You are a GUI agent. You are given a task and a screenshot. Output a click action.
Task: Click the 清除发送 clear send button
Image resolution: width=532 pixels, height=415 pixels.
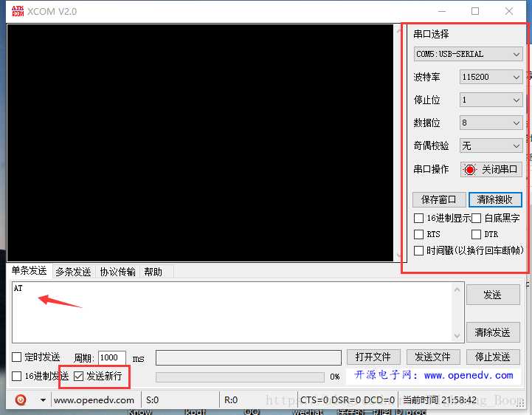(493, 332)
